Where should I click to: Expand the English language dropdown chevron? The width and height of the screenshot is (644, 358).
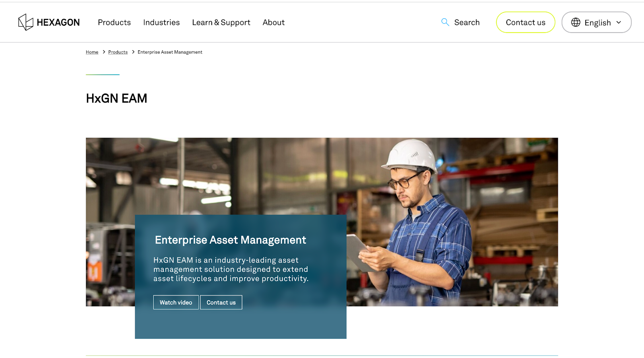tap(619, 23)
